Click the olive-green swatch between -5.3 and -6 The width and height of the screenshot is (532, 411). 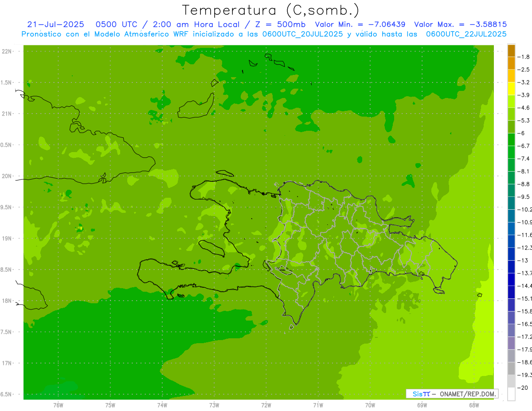click(x=511, y=127)
